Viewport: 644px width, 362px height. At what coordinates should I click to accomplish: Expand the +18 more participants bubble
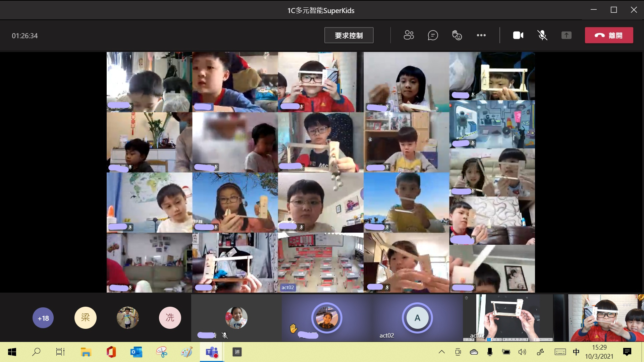coord(43,318)
